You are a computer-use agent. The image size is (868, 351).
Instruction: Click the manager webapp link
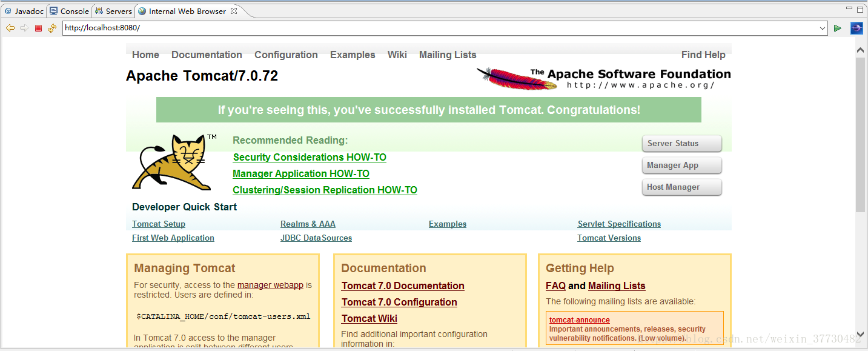pyautogui.click(x=270, y=285)
